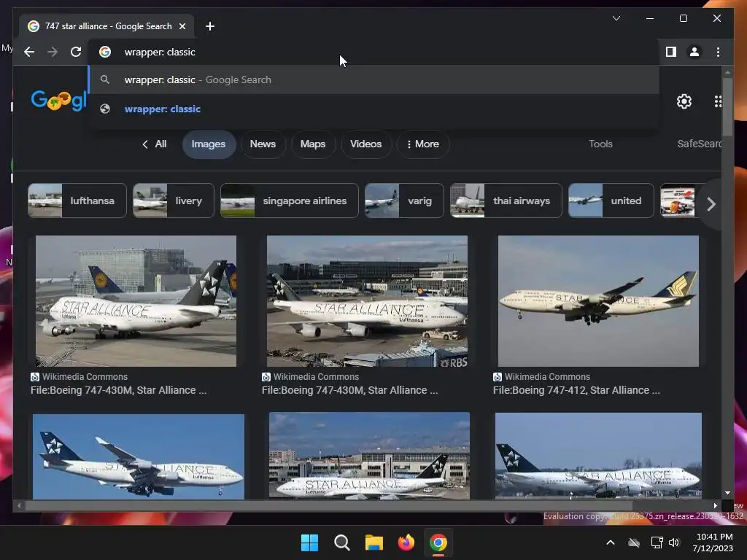Open File Explorer from the taskbar
Screen dimensions: 747x560
click(374, 542)
